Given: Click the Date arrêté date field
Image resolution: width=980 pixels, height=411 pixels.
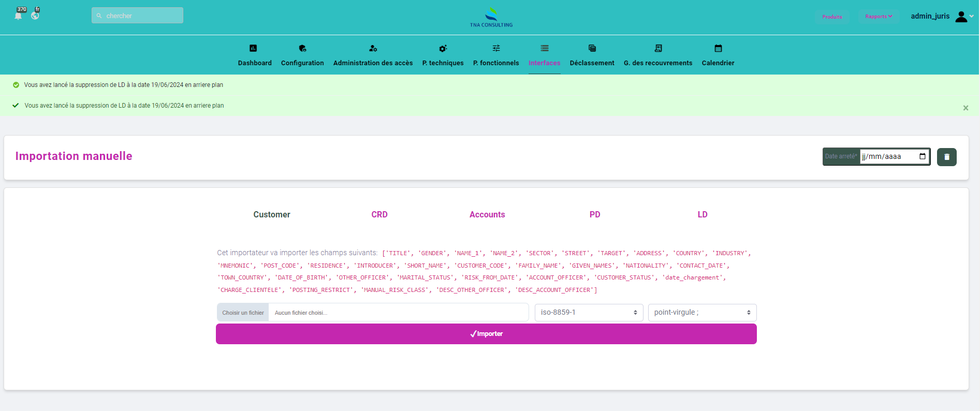Looking at the screenshot, I should click(888, 157).
